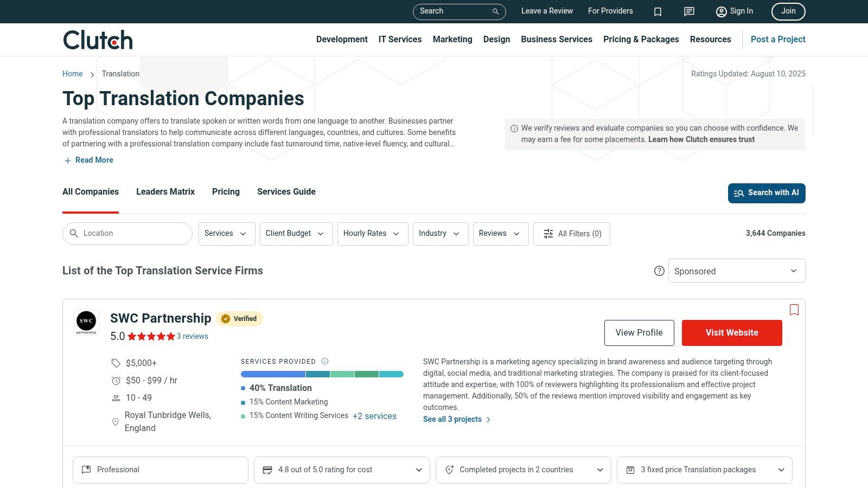
Task: Click the help question mark beside the Sponsored sort
Action: click(659, 271)
